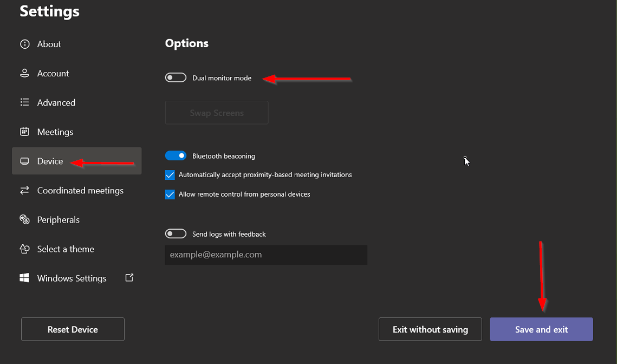Select the Device monitor icon
Viewport: 617px width, 364px height.
point(25,161)
